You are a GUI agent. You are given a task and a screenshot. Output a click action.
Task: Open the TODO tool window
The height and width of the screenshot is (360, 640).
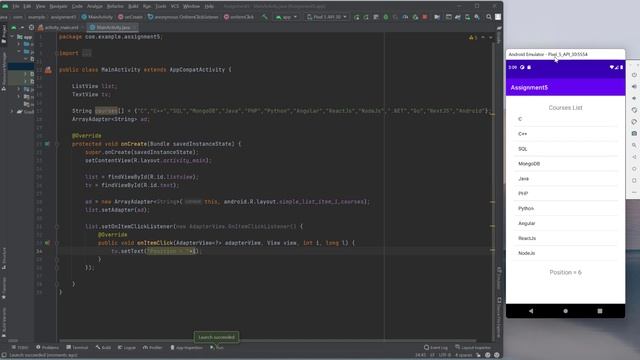pos(20,347)
